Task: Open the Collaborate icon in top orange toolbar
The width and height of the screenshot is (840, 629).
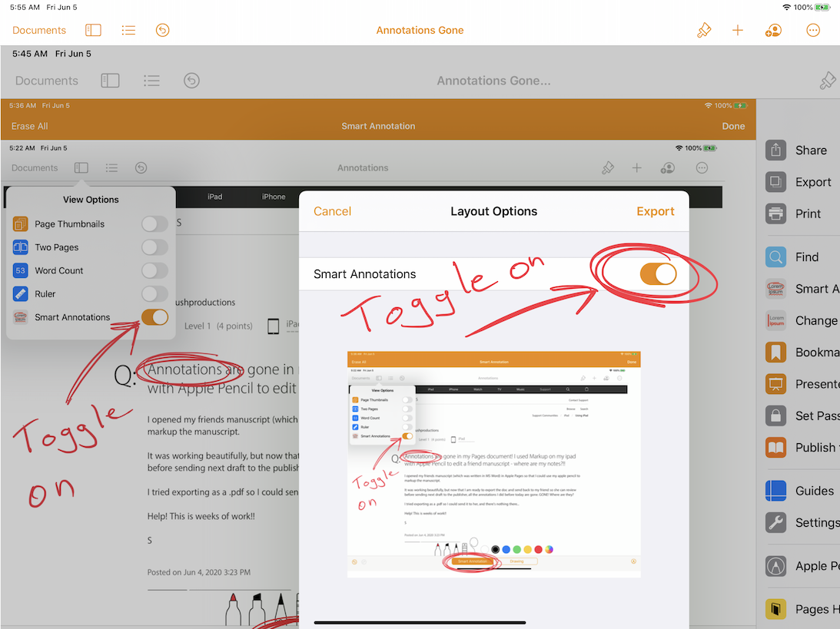Action: 773,30
